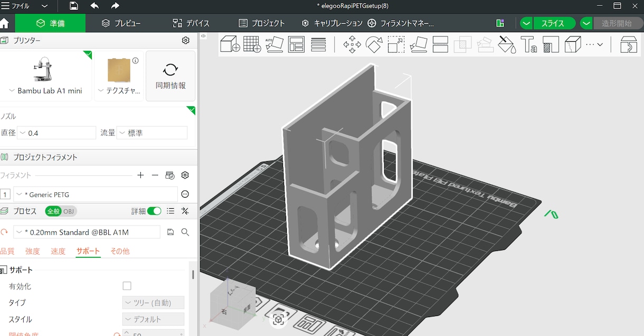
Task: Open the その他 settings tab
Action: (120, 251)
